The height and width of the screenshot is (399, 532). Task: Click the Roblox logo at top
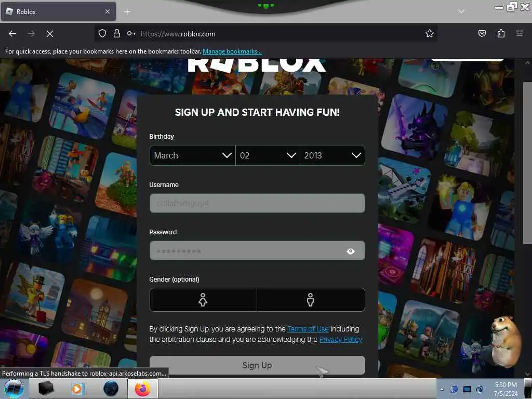point(257,65)
